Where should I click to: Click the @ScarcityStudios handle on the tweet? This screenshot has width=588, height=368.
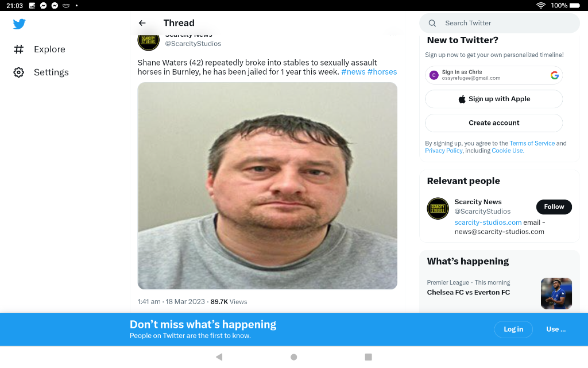(193, 44)
